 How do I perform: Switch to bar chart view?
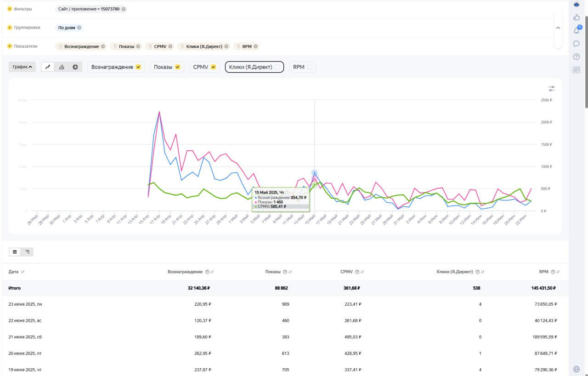[x=62, y=67]
